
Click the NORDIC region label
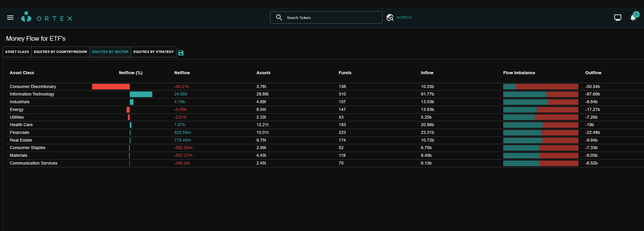pos(404,18)
